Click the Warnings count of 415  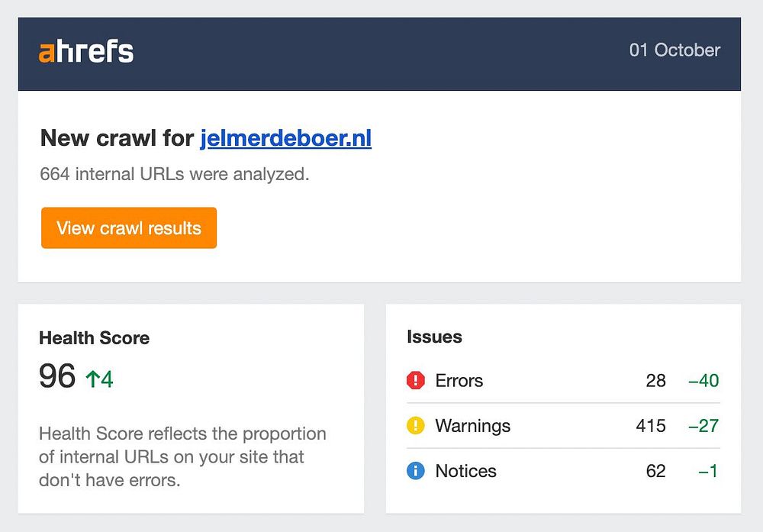651,426
